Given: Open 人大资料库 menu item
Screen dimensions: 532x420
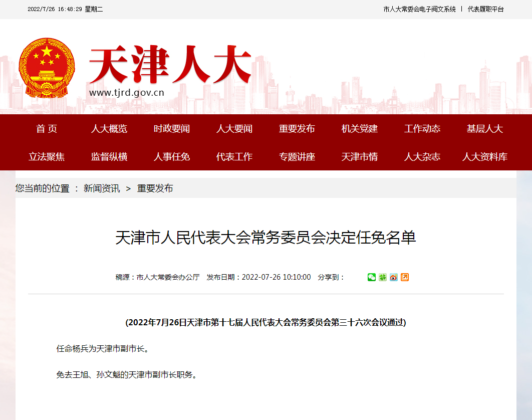Looking at the screenshot, I should pos(485,157).
